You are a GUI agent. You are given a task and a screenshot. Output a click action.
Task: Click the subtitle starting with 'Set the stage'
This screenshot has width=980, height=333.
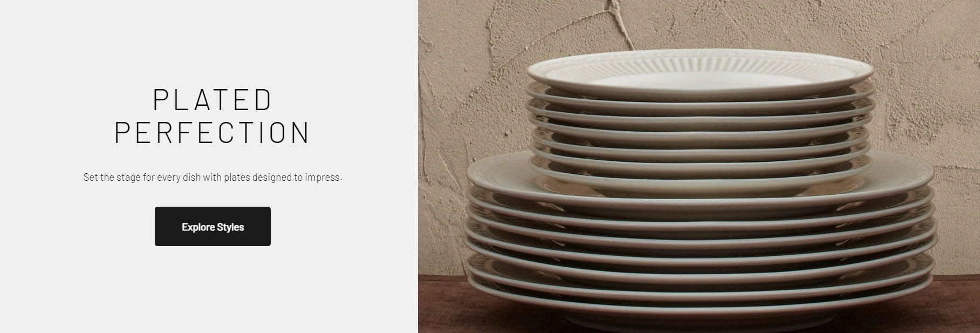[x=213, y=177]
